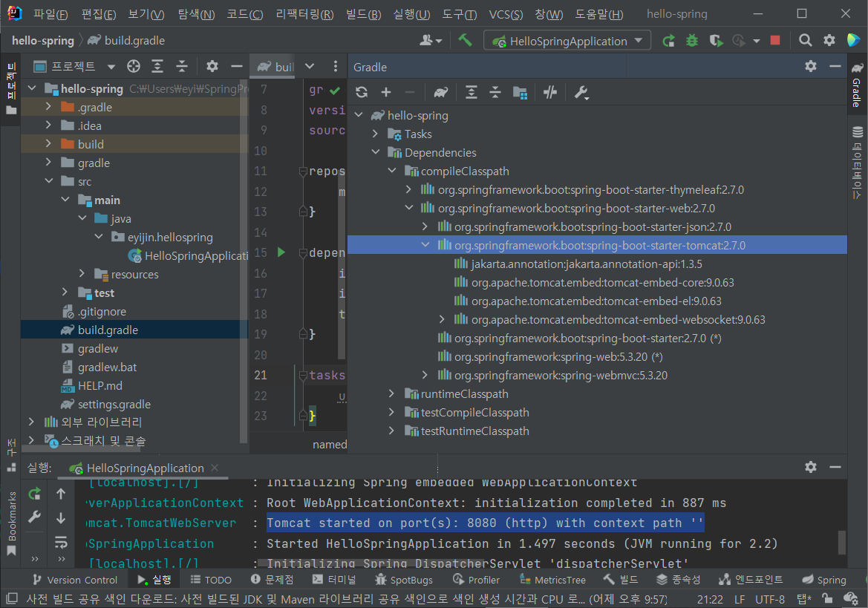Collapse the src folder

coord(49,180)
